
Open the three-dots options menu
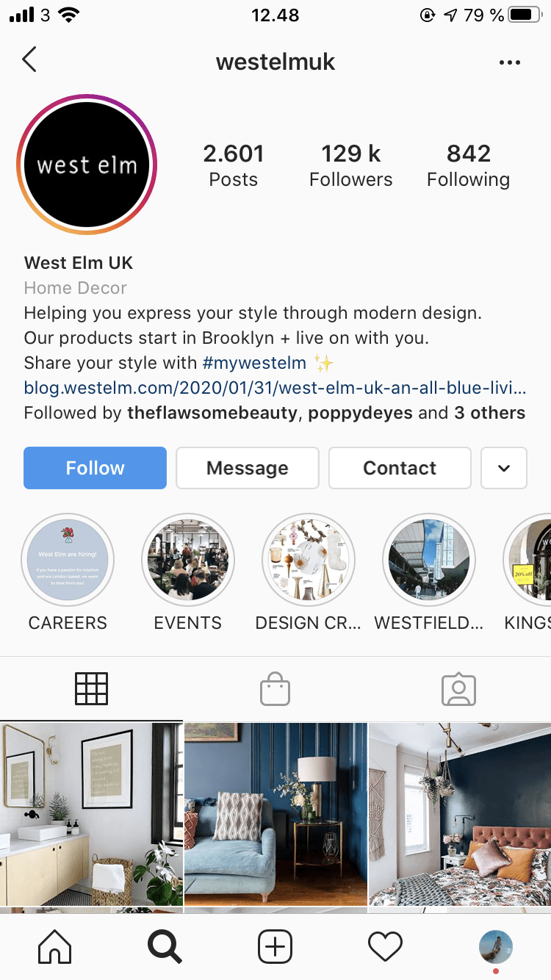pyautogui.click(x=509, y=63)
